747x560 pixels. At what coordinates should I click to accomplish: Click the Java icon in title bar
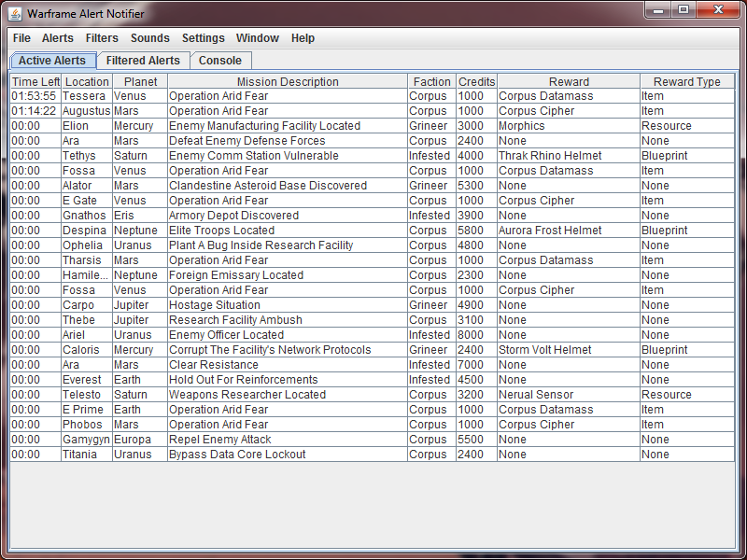(x=15, y=14)
